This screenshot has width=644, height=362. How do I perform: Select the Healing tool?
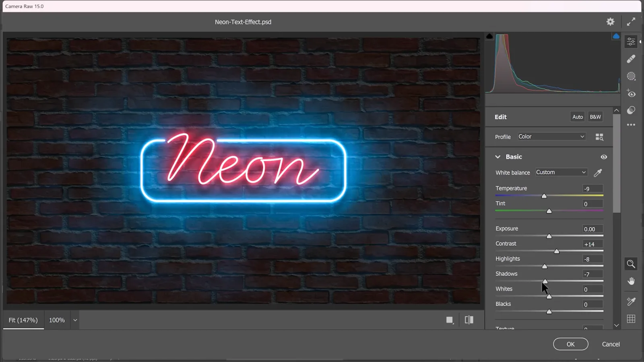(x=631, y=59)
